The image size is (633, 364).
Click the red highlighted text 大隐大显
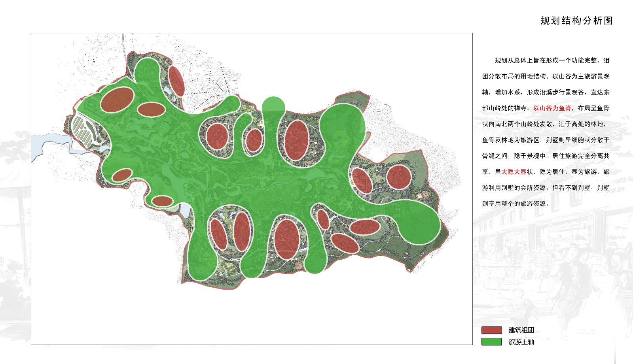click(x=514, y=172)
